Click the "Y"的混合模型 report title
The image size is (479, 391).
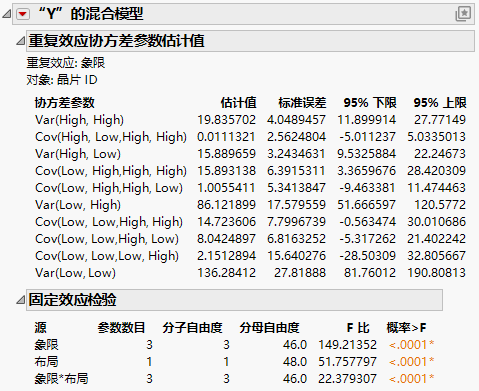click(91, 14)
